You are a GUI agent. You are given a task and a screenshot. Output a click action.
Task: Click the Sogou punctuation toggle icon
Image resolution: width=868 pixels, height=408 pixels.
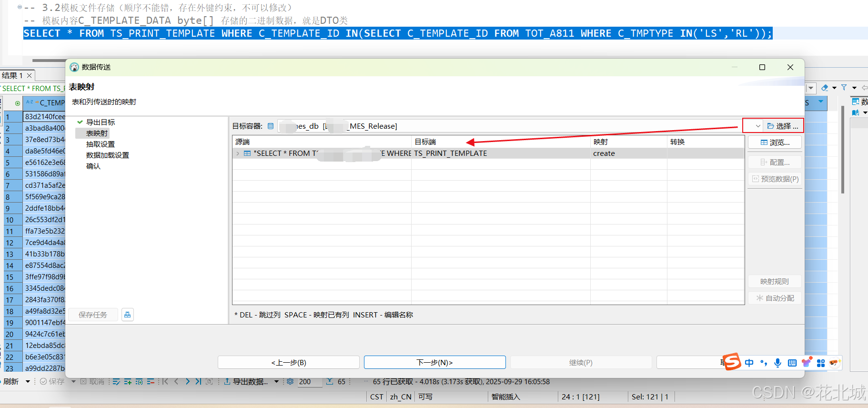point(764,363)
